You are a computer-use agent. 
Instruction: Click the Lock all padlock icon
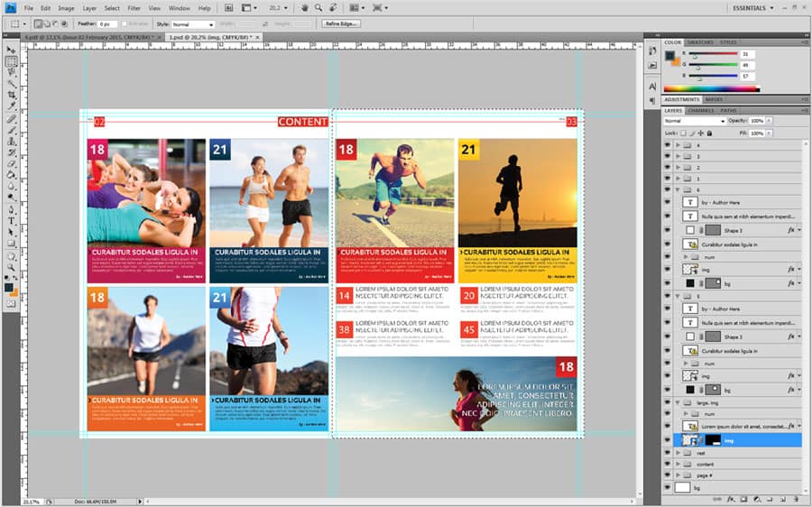point(709,134)
